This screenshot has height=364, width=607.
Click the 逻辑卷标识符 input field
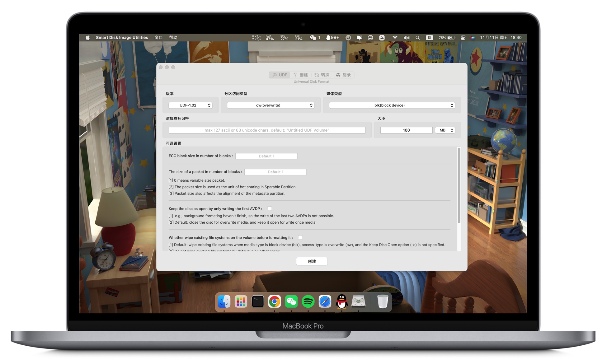point(267,130)
